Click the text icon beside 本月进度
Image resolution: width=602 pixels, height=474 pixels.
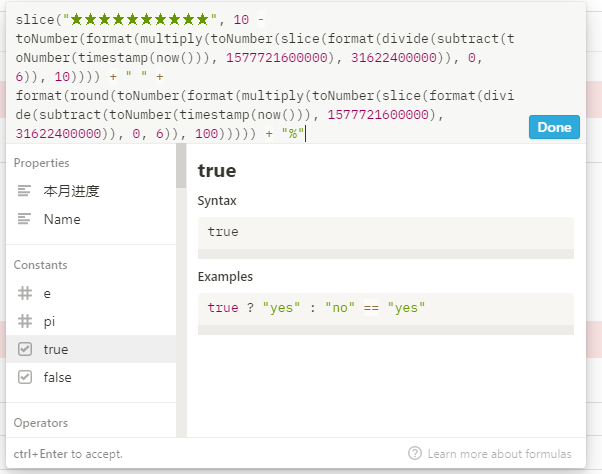click(x=24, y=191)
